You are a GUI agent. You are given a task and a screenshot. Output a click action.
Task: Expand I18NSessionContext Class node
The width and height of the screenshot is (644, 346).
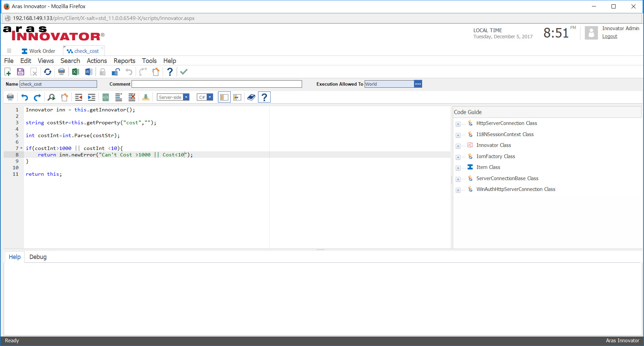[458, 135]
